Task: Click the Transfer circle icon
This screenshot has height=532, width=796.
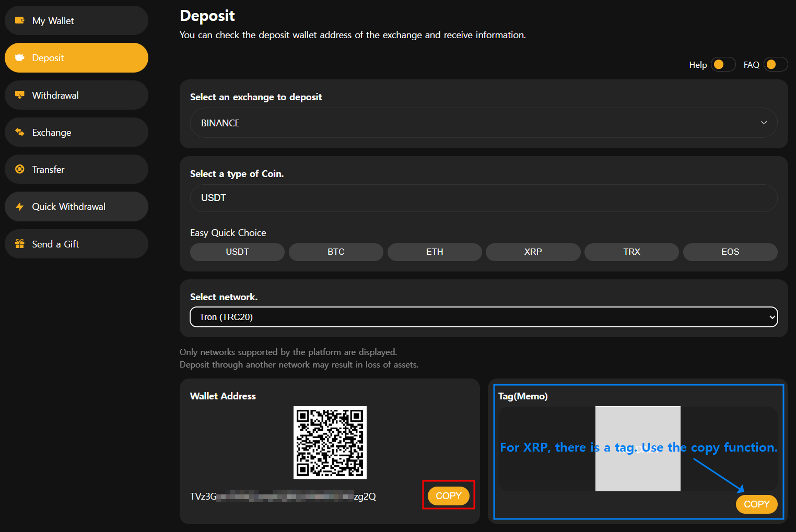Action: (20, 169)
